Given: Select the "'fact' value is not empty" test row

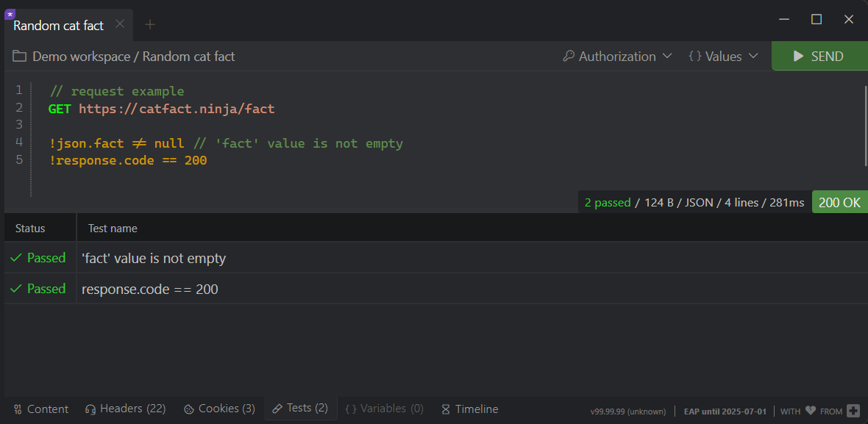Looking at the screenshot, I should (x=436, y=258).
